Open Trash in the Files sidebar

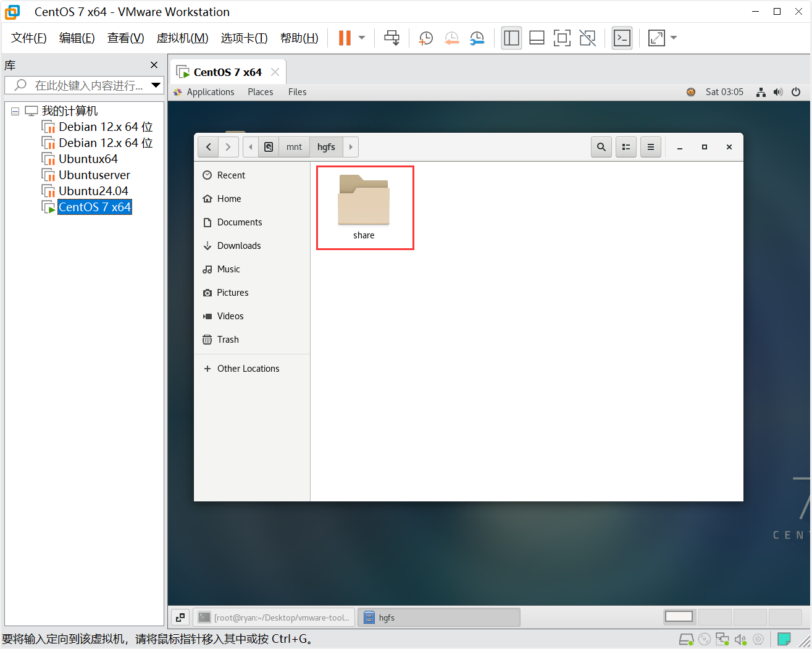[x=252, y=340]
